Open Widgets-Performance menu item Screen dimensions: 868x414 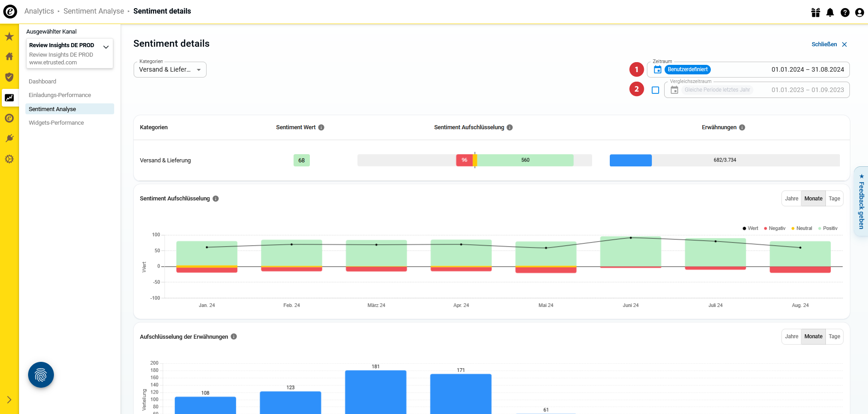coord(56,123)
